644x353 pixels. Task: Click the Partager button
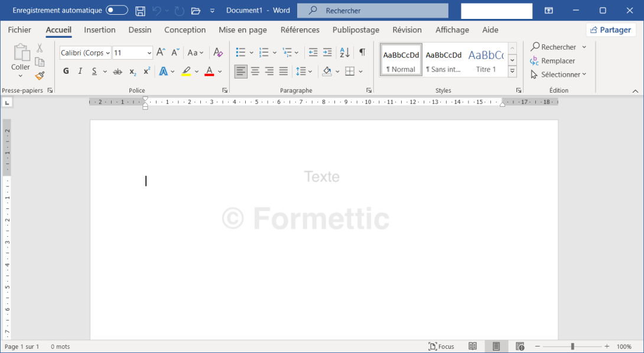610,30
